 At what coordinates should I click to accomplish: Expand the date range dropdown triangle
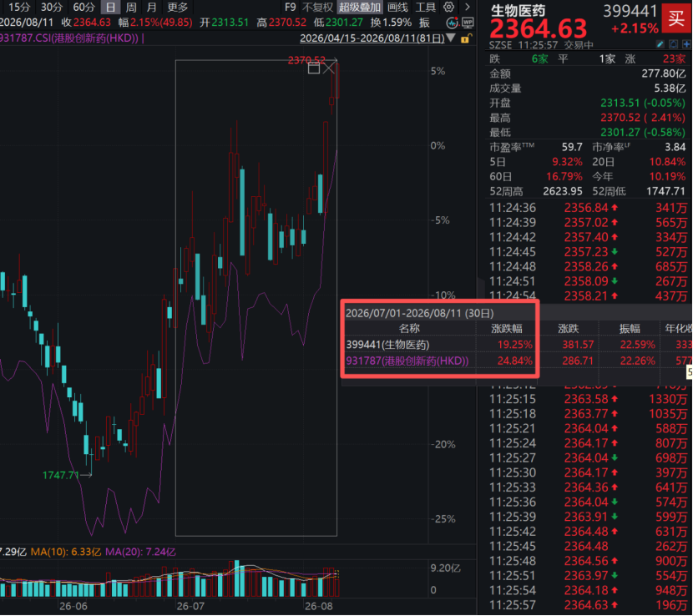(451, 38)
